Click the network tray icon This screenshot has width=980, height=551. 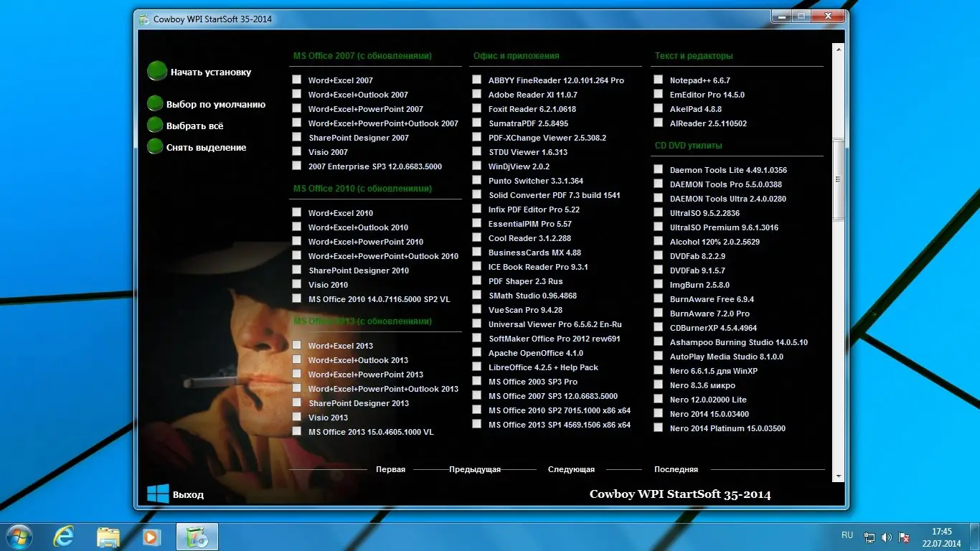pos(870,537)
